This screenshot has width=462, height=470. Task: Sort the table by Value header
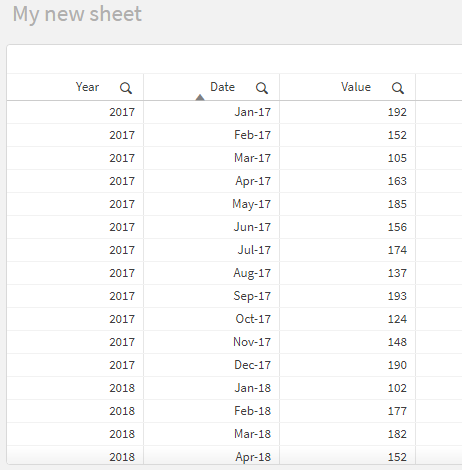pyautogui.click(x=356, y=87)
